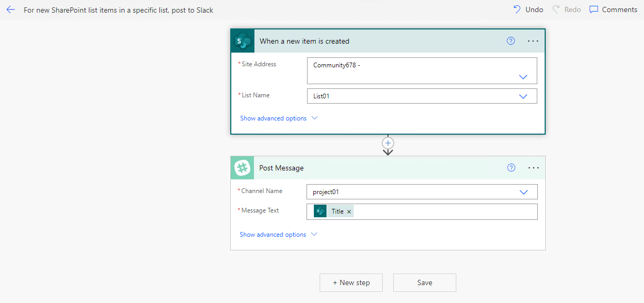The height and width of the screenshot is (303, 644).
Task: Remove the Title dynamic content token
Action: [x=349, y=211]
